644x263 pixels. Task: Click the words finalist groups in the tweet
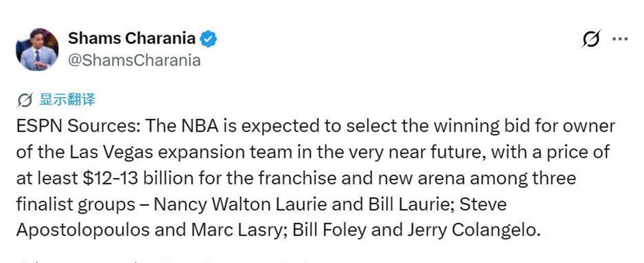coord(76,204)
